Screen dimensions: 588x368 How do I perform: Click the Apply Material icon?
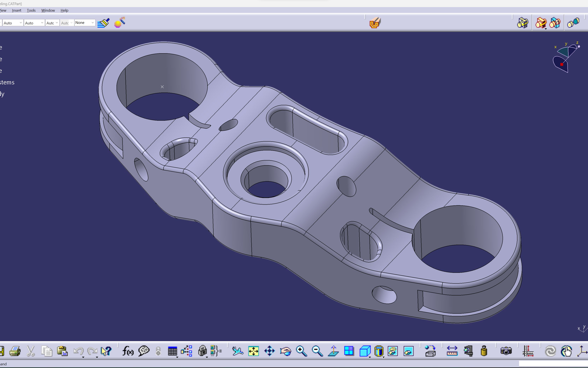(x=431, y=351)
